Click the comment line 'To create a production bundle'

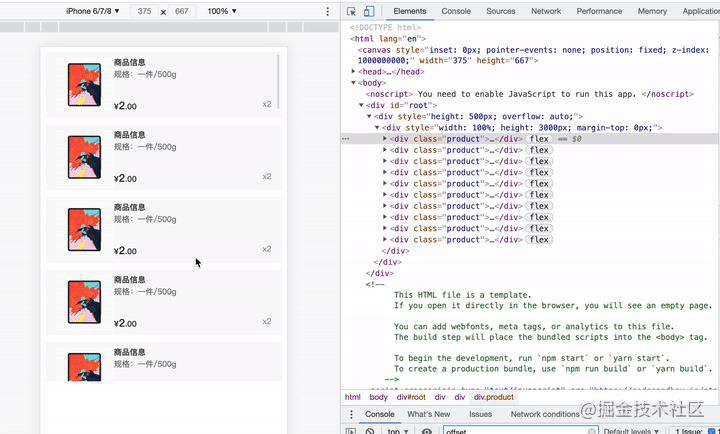[552, 369]
